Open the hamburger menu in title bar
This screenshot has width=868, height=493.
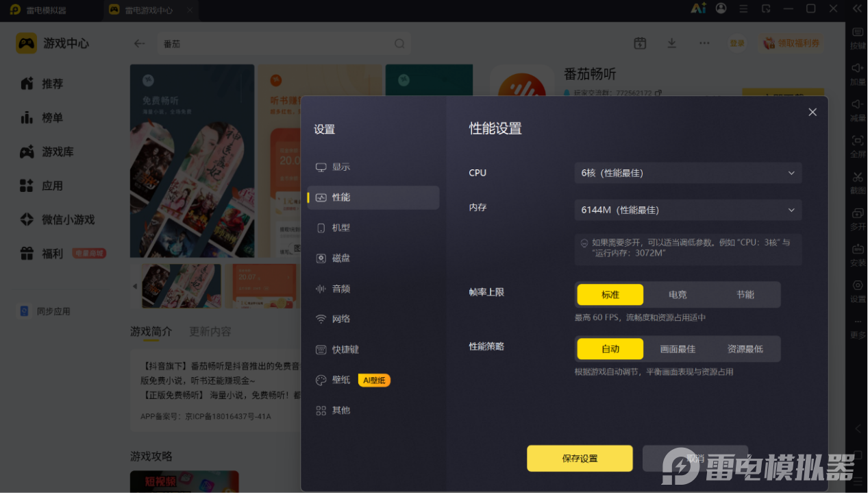coord(743,9)
